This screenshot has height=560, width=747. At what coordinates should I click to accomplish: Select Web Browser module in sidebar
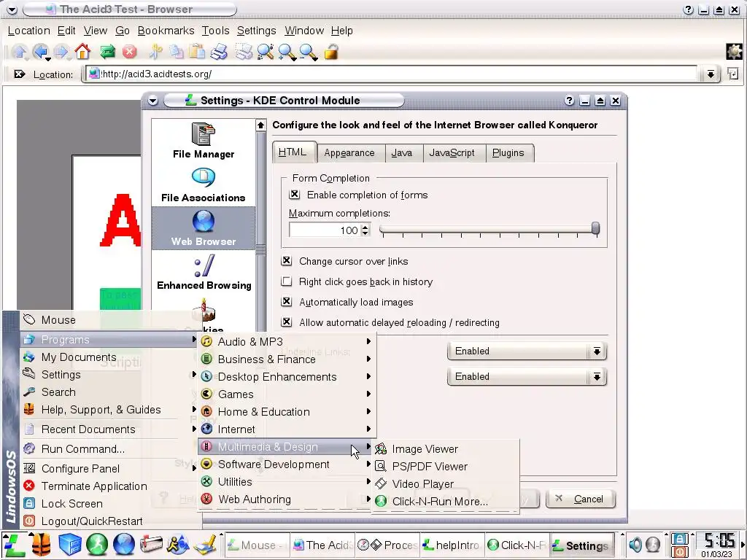(204, 228)
